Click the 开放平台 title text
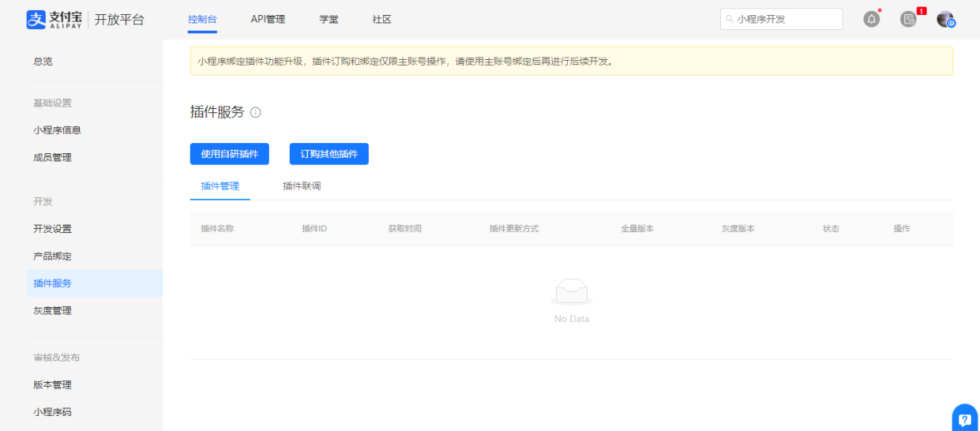980x431 pixels. (x=119, y=19)
